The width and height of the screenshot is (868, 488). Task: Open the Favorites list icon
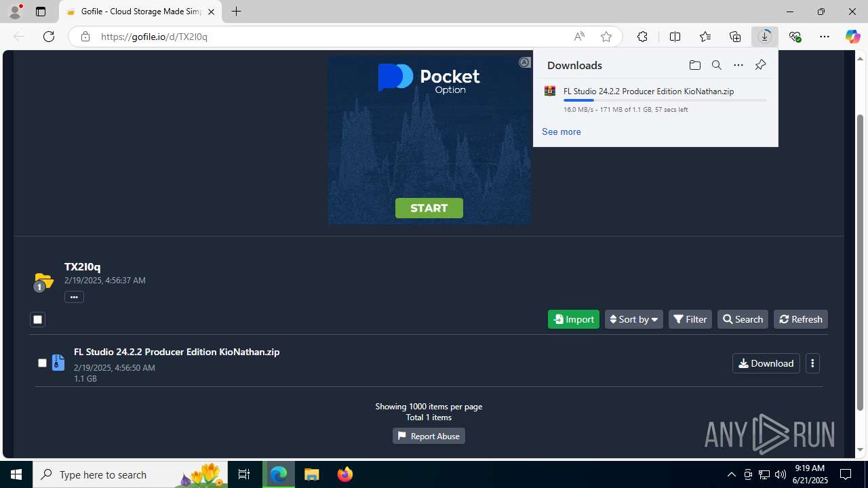tap(705, 37)
